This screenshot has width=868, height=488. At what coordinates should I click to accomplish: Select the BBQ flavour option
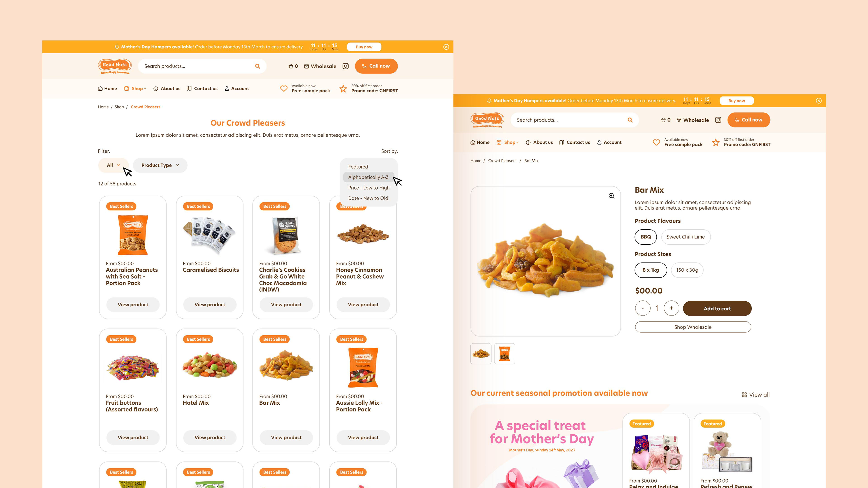[x=646, y=237]
